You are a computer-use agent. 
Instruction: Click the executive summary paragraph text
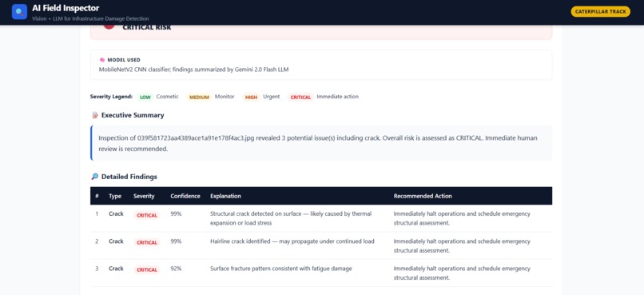point(317,143)
